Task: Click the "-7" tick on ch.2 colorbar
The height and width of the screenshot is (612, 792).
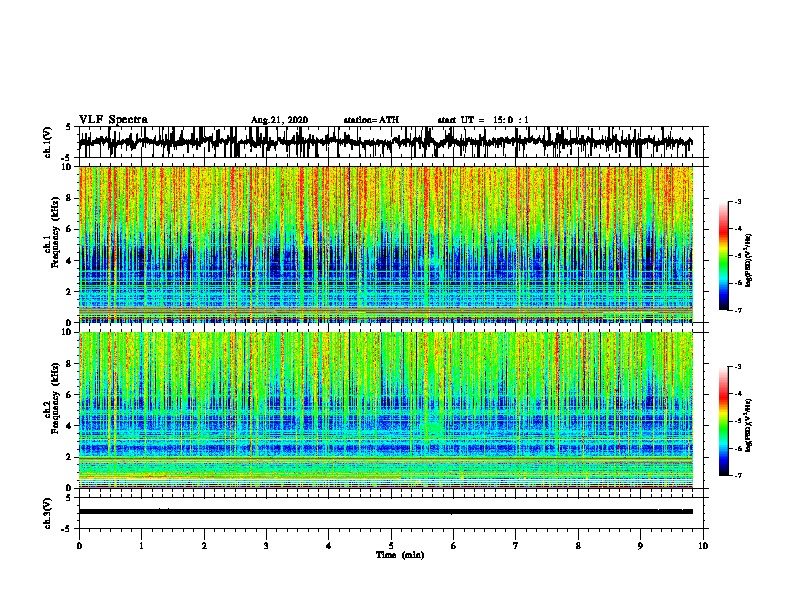Action: pos(738,476)
